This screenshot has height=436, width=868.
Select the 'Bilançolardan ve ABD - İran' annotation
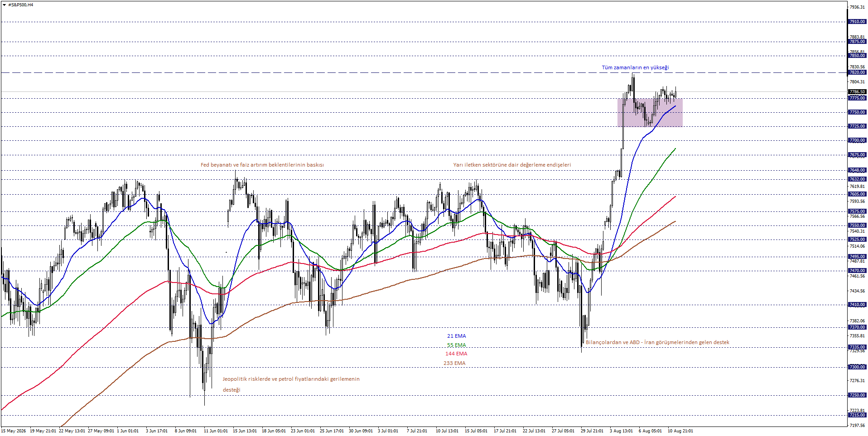(x=657, y=342)
